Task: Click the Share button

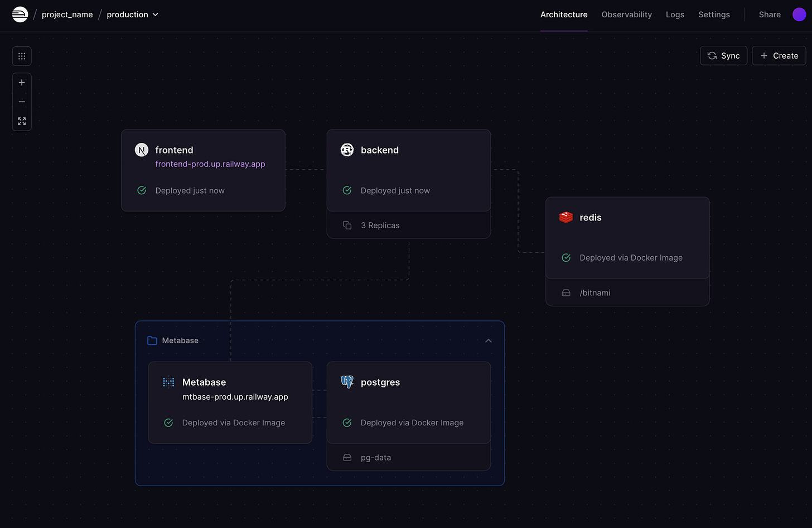Action: pos(770,15)
